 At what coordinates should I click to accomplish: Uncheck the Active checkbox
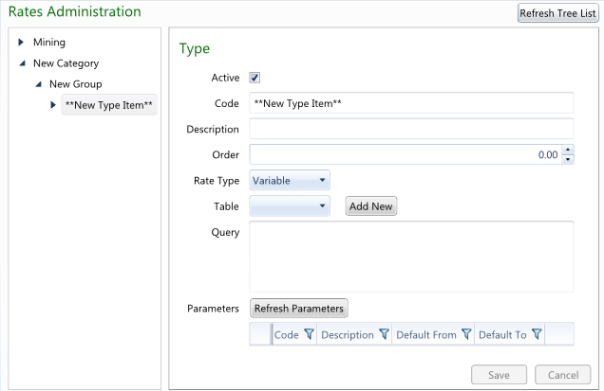pos(255,78)
